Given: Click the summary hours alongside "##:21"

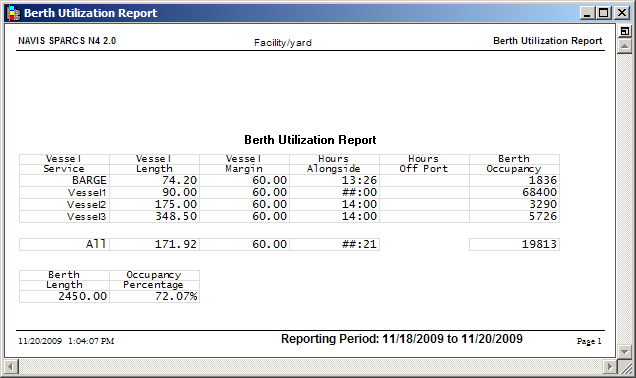Looking at the screenshot, I should click(x=359, y=244).
